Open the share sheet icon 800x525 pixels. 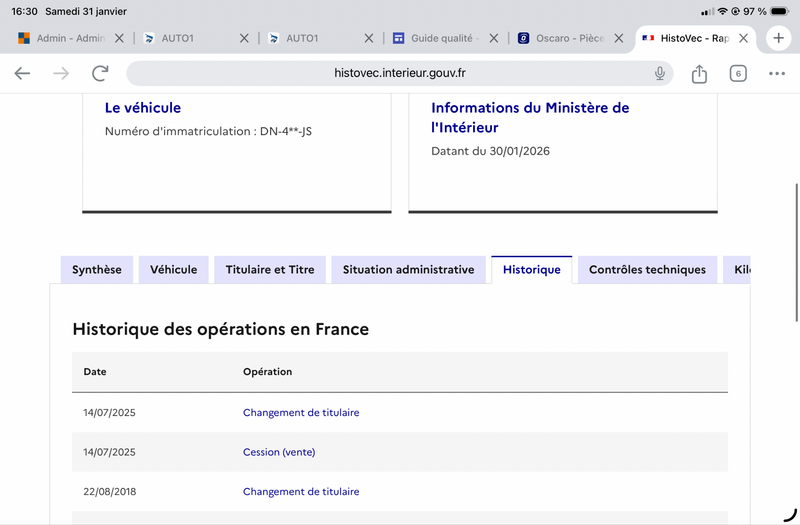699,73
